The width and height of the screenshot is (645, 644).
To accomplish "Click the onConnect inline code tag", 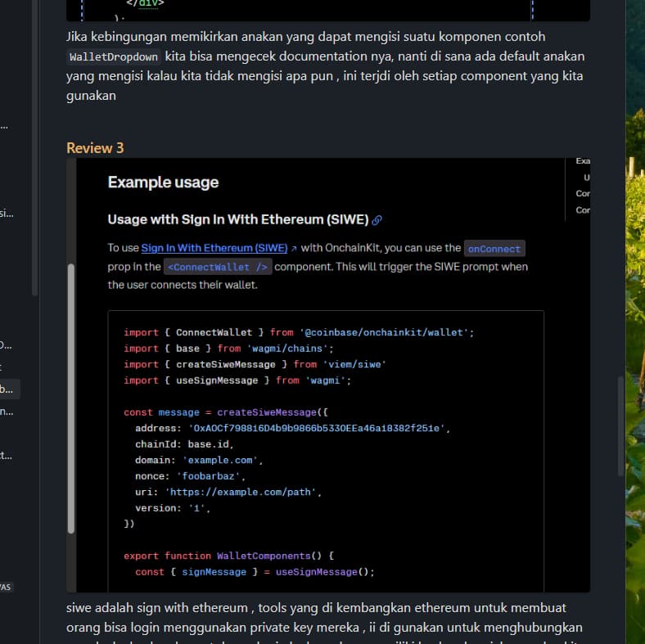I will tap(494, 249).
